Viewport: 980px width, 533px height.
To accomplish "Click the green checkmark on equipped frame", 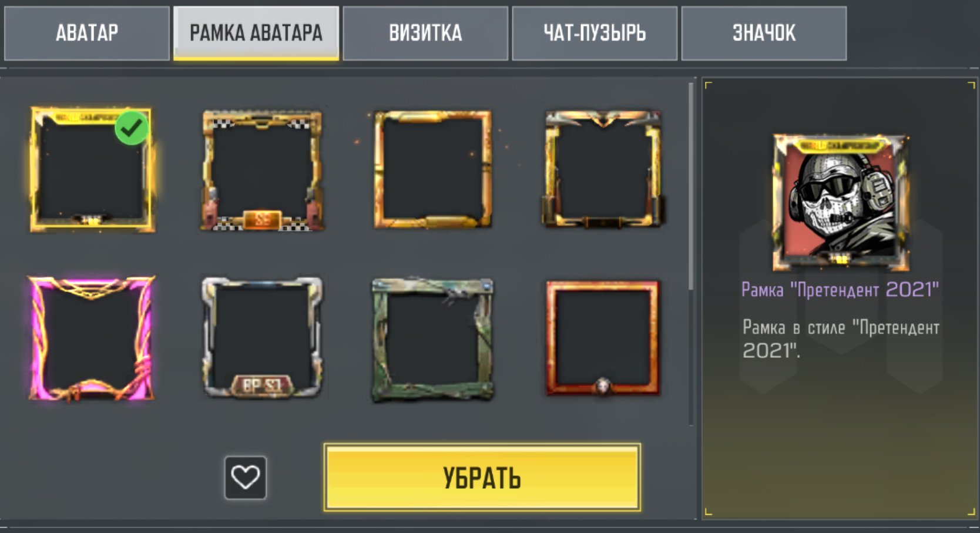I will 132,128.
